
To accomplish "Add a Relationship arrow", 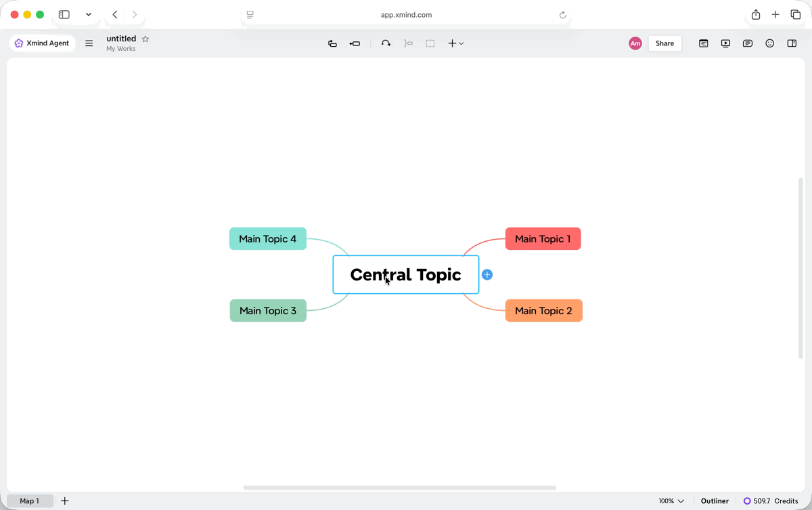I will click(386, 43).
